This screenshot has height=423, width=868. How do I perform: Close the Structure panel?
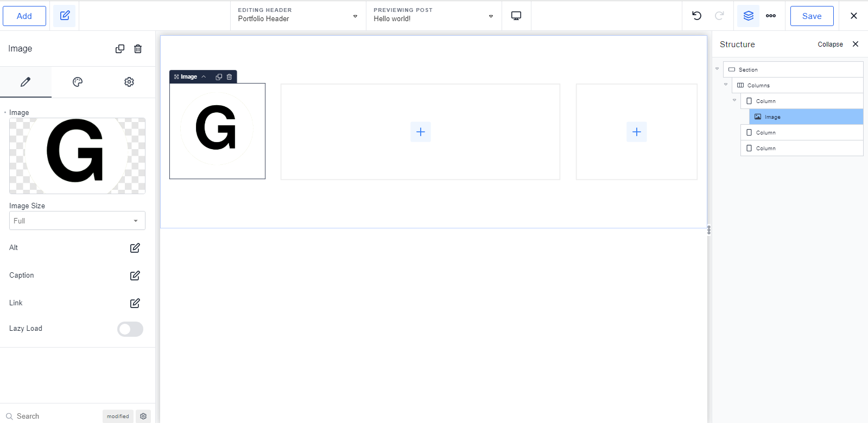tap(856, 44)
